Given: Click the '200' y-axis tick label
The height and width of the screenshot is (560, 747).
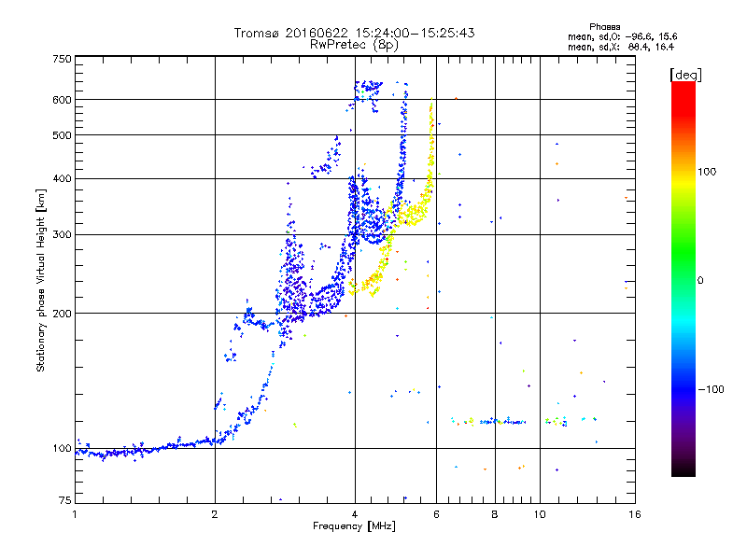Looking at the screenshot, I should pos(62,314).
